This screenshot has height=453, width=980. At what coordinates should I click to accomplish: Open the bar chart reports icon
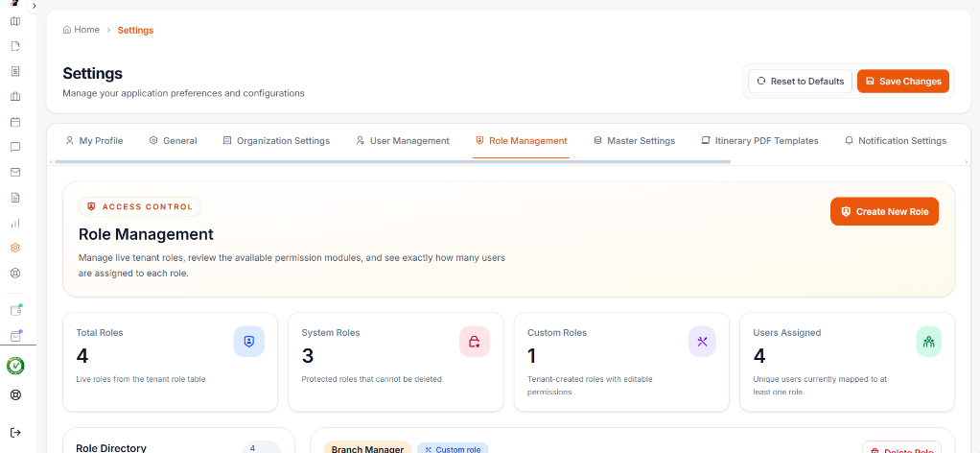click(15, 223)
